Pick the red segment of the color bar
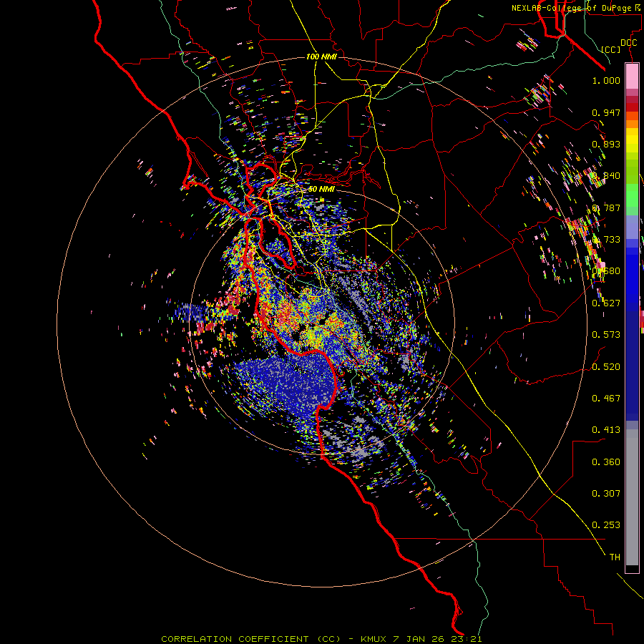 click(632, 107)
